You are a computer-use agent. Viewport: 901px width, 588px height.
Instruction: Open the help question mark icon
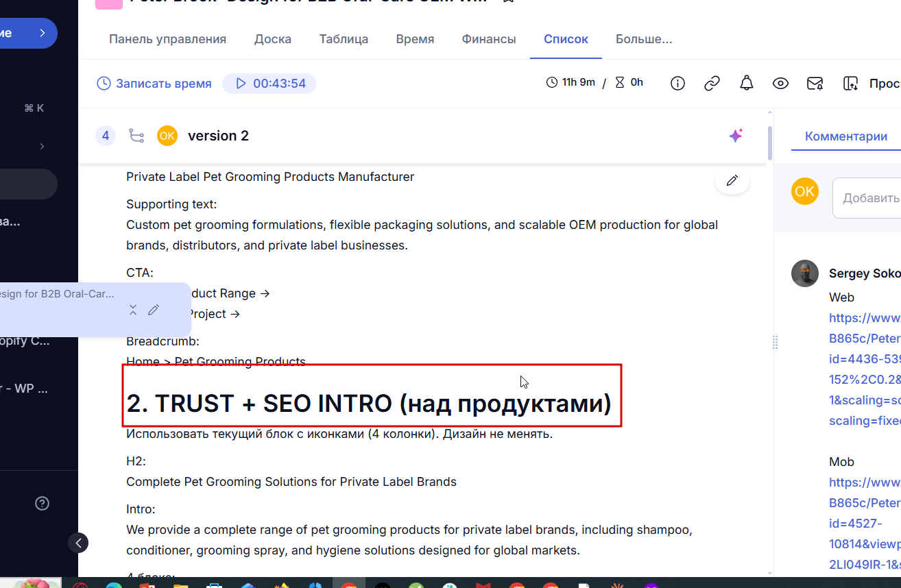[42, 504]
